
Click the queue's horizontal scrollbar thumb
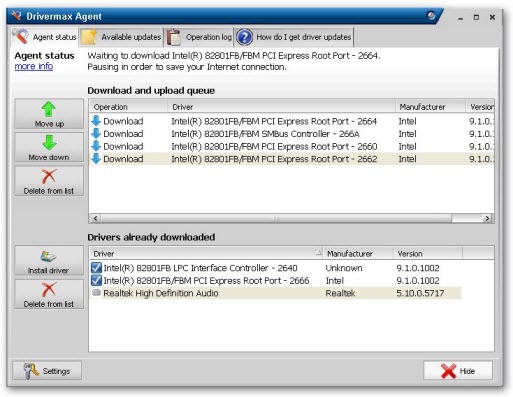[276, 219]
